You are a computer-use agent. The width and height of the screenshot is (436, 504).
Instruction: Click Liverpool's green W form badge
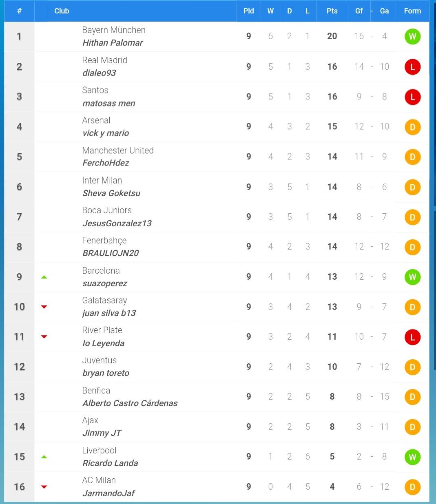click(412, 457)
